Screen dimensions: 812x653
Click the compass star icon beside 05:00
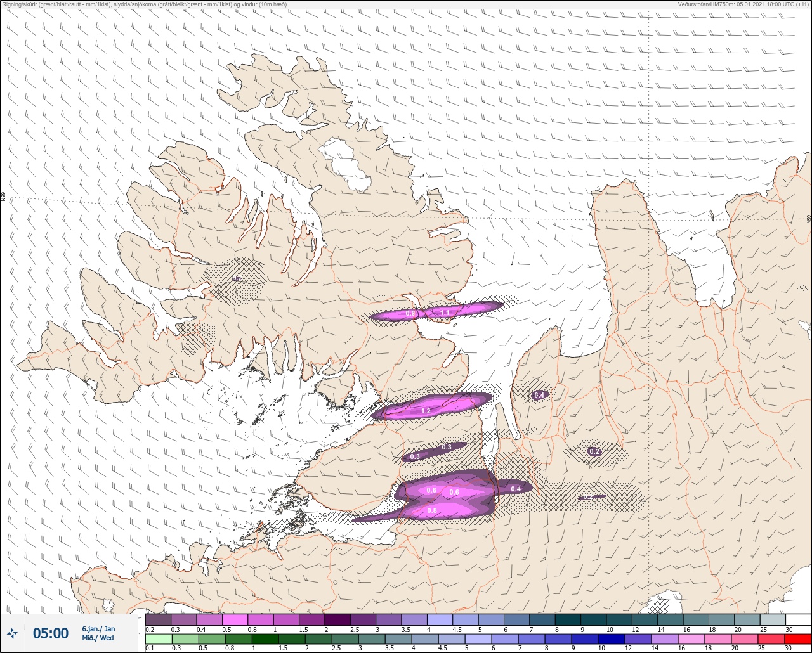(13, 633)
